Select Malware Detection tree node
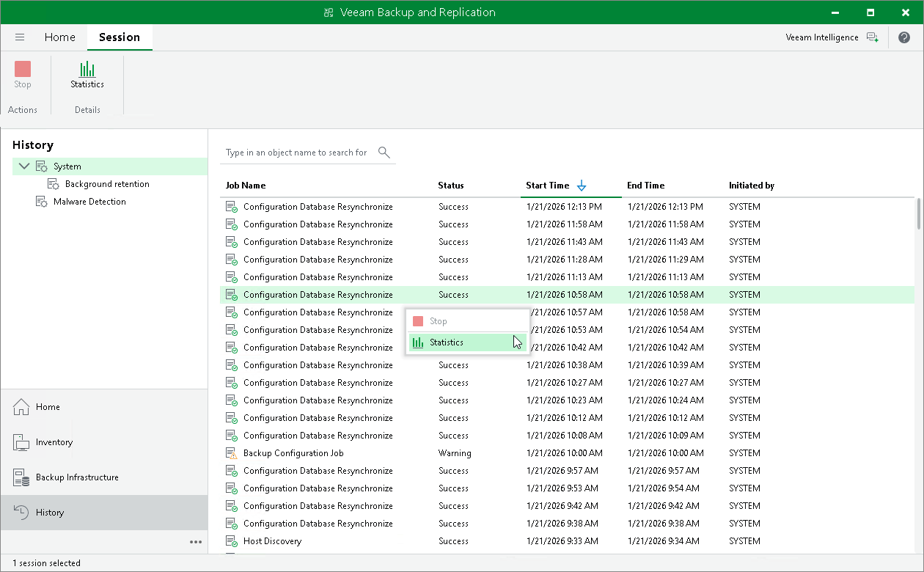The image size is (924, 572). coord(89,202)
